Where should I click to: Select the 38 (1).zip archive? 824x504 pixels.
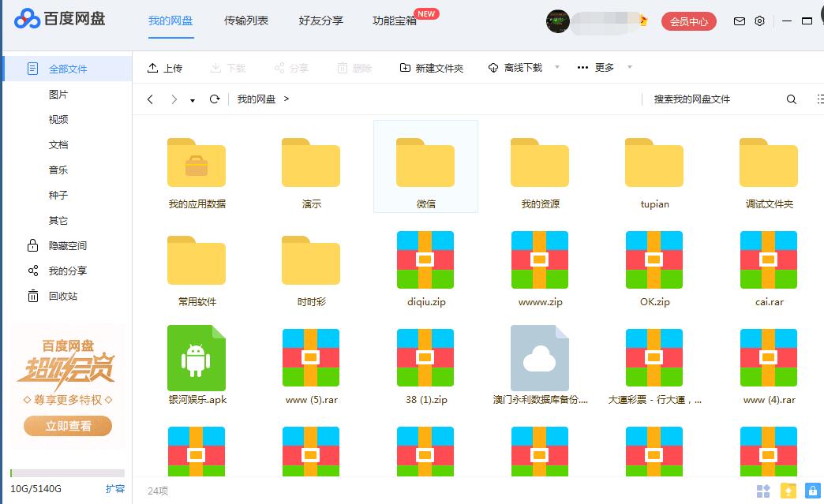tap(425, 357)
